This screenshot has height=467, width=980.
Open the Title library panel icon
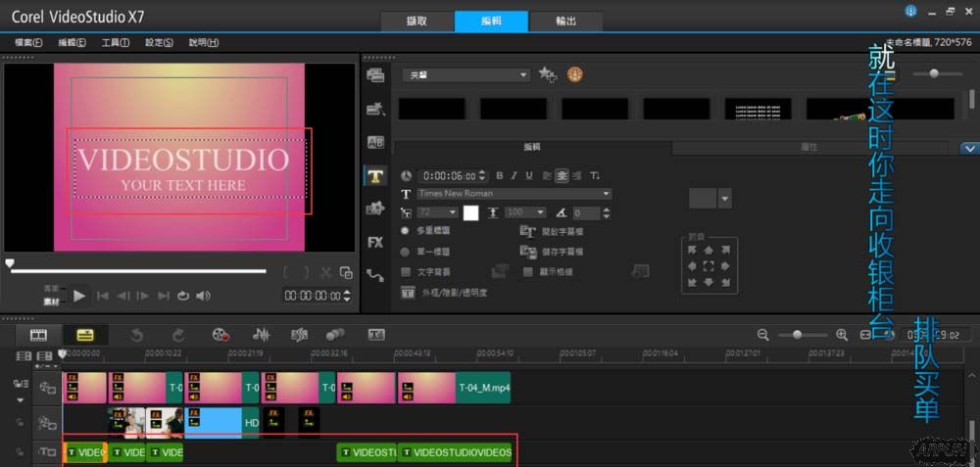click(x=375, y=176)
